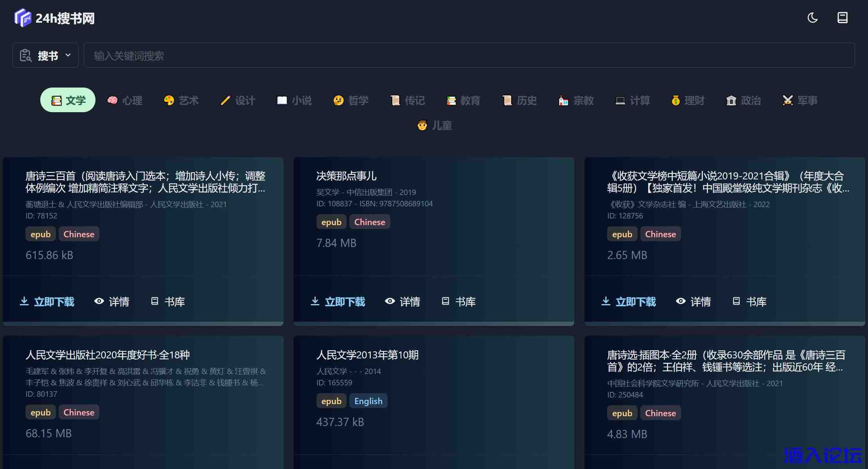Image resolution: width=868 pixels, height=469 pixels.
Task: Add 收获文学榜 book to 书库
Action: pyautogui.click(x=749, y=301)
